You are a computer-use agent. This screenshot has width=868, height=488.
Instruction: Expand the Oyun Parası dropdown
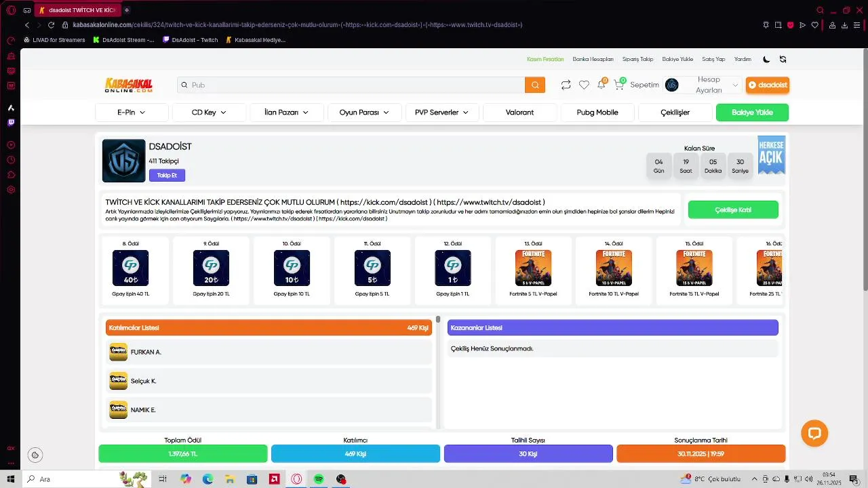click(x=364, y=113)
